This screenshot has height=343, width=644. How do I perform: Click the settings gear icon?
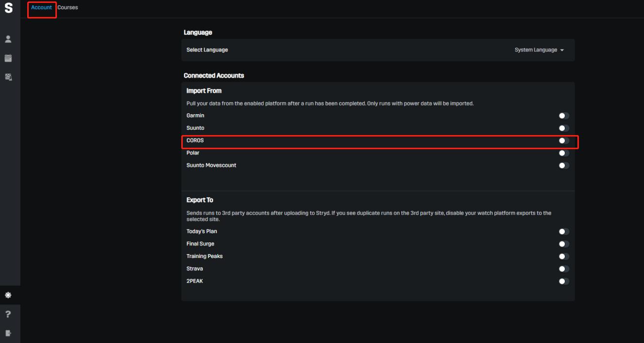click(x=8, y=295)
